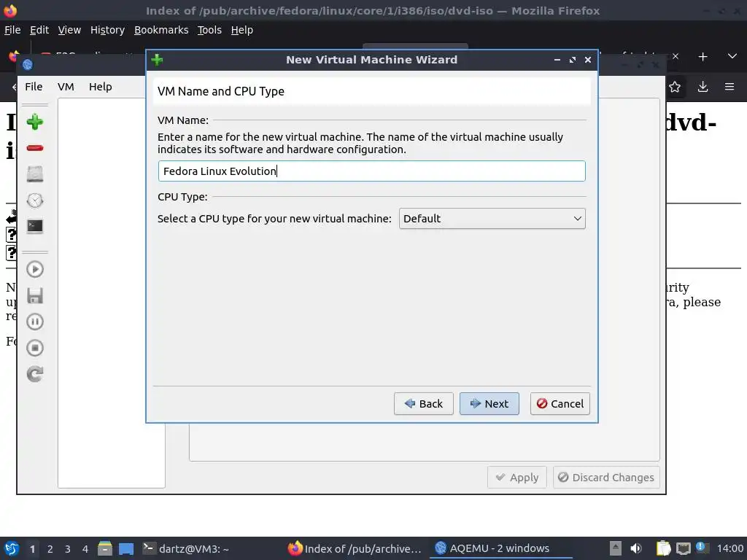Image resolution: width=747 pixels, height=560 pixels.
Task: Click the Firefox bookmark star icon
Action: pyautogui.click(x=675, y=87)
